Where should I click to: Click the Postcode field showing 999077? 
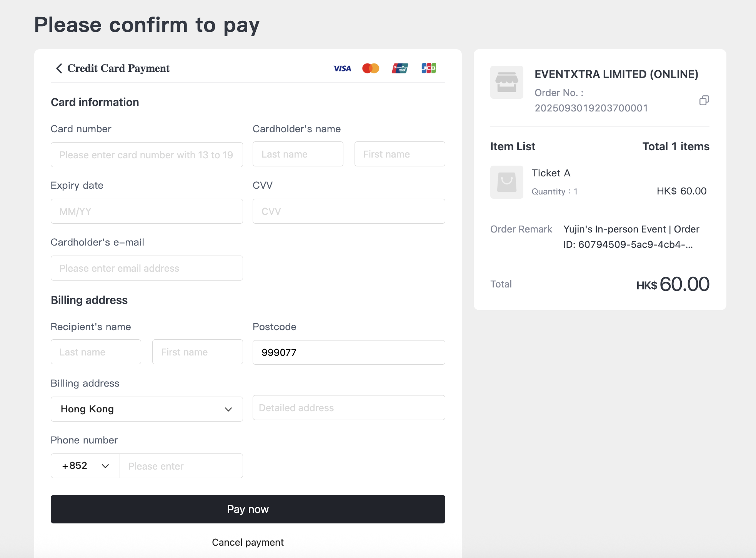[x=348, y=352]
